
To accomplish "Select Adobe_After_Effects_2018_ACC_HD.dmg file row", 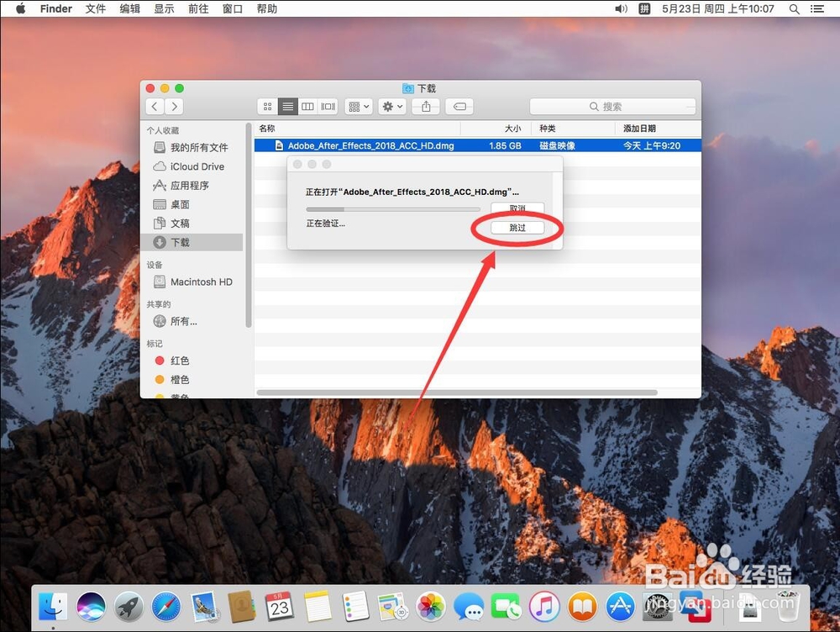I will point(477,145).
